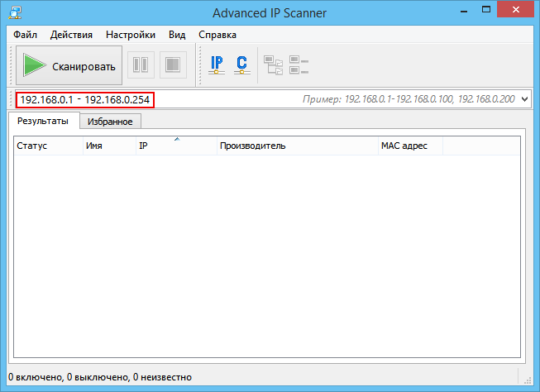Click the stop scan icon

pyautogui.click(x=173, y=65)
